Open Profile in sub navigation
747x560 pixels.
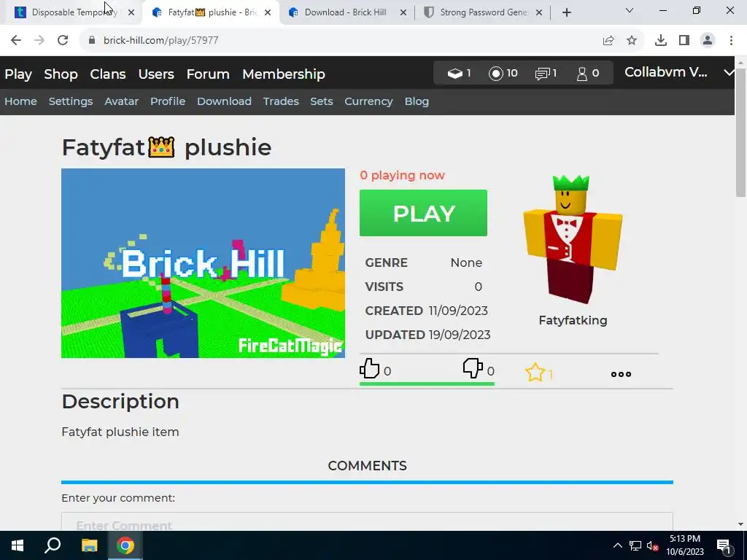coord(168,101)
